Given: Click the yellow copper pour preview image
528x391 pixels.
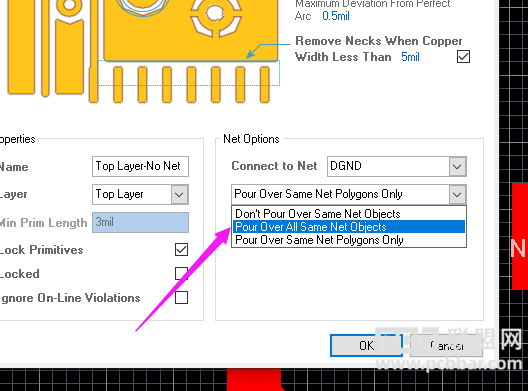Looking at the screenshot, I should 142,51.
